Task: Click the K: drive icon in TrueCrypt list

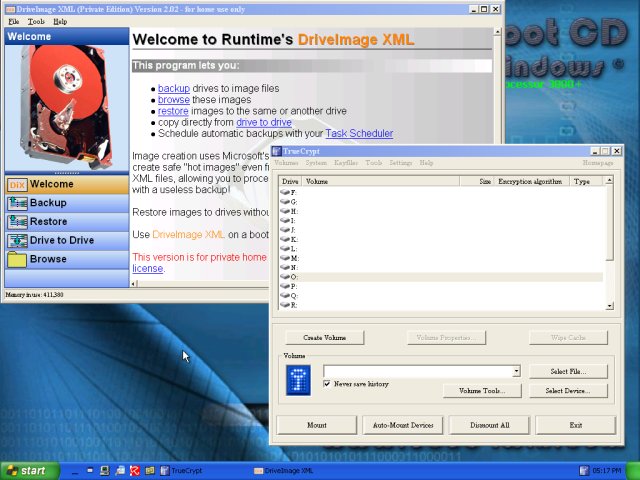Action: (x=285, y=239)
